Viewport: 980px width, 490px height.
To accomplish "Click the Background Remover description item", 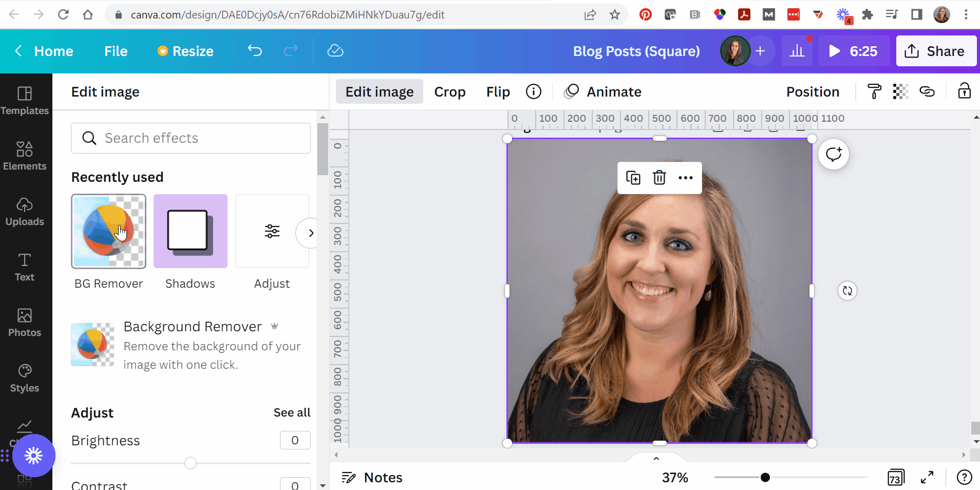I will click(x=191, y=345).
